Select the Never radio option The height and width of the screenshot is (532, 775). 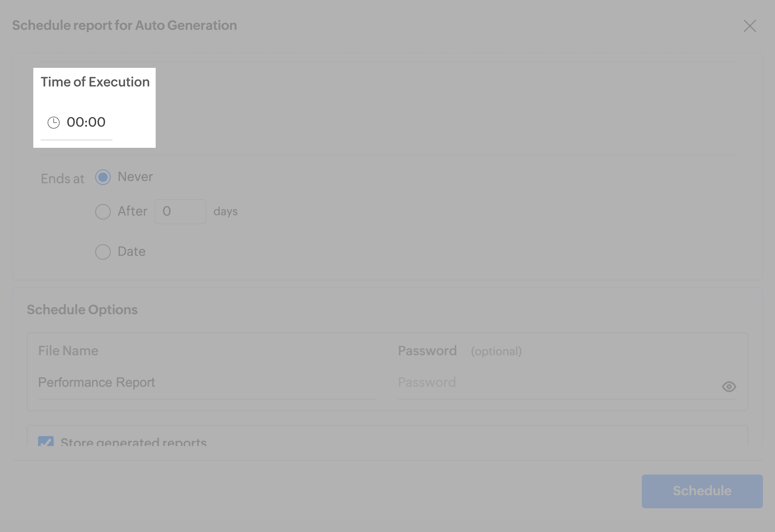click(x=103, y=177)
